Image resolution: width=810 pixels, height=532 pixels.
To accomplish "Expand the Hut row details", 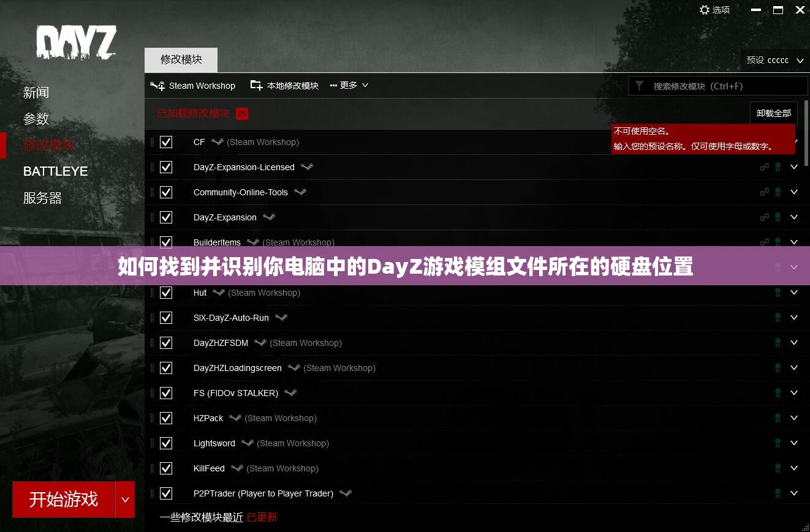I will (x=795, y=293).
